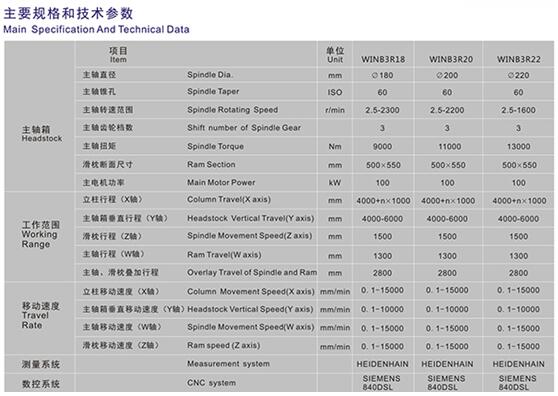This screenshot has height=396, width=558.
Task: Click the ∅220 spindle diameter value
Action: coord(518,75)
